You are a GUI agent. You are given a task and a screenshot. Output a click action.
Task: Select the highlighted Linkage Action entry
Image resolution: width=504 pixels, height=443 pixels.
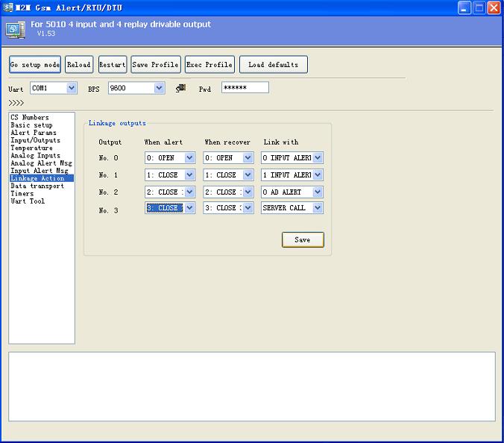click(42, 178)
